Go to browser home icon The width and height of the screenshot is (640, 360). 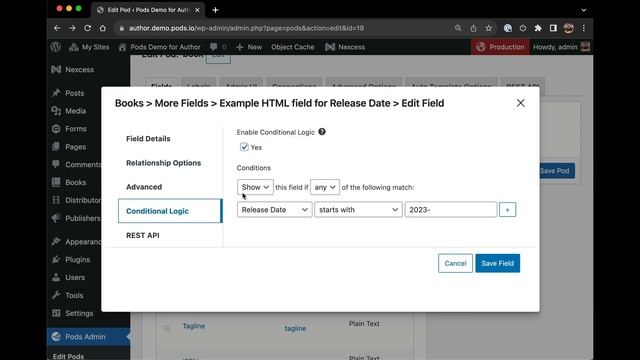coord(102,28)
